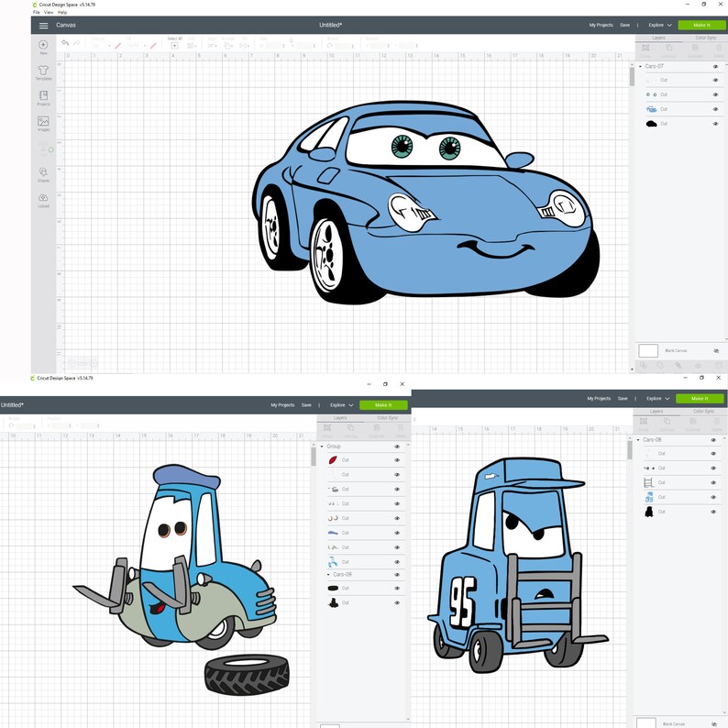Collapse the Cars-07 group
Viewport: 728px width, 728px height.
[x=640, y=66]
